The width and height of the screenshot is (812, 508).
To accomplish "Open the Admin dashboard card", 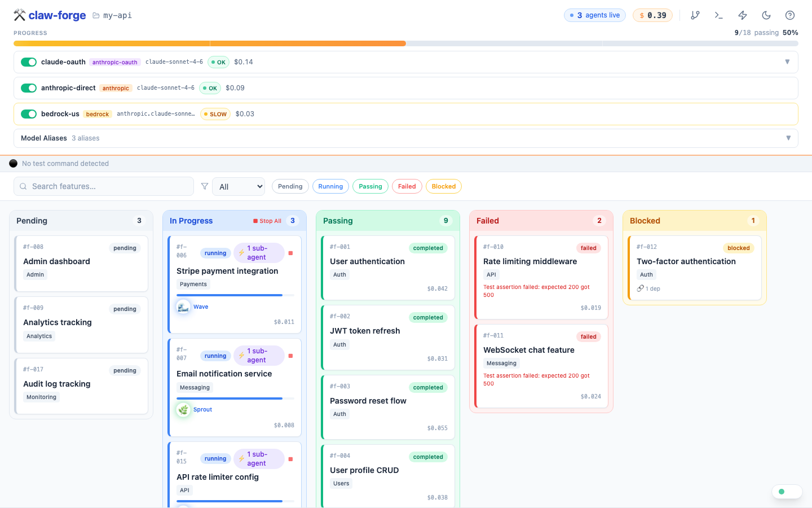I will coord(82,264).
